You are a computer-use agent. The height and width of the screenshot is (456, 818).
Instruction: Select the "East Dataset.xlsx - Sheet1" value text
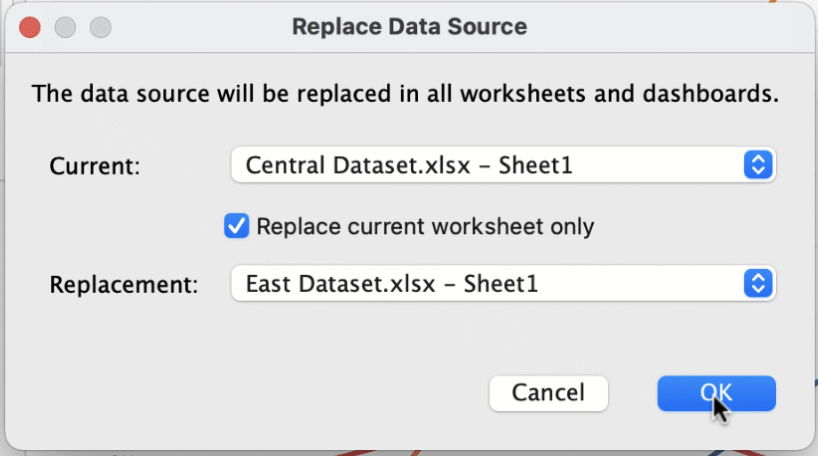coord(392,284)
